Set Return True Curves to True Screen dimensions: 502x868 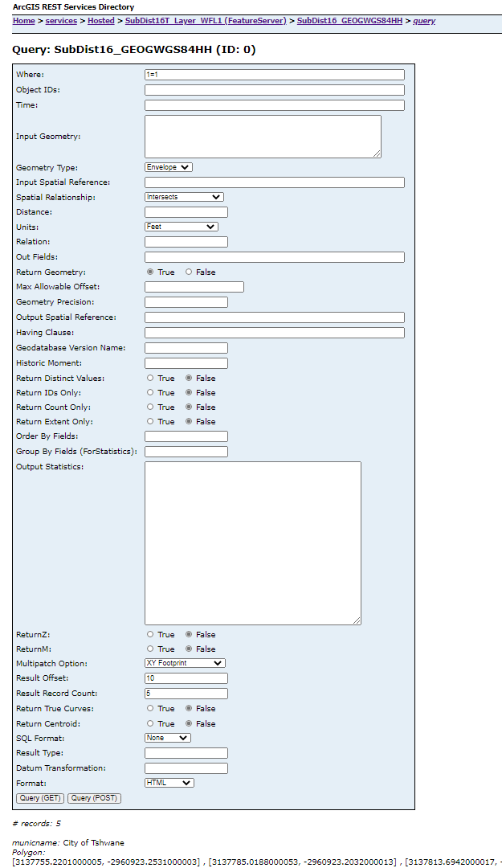click(x=150, y=709)
